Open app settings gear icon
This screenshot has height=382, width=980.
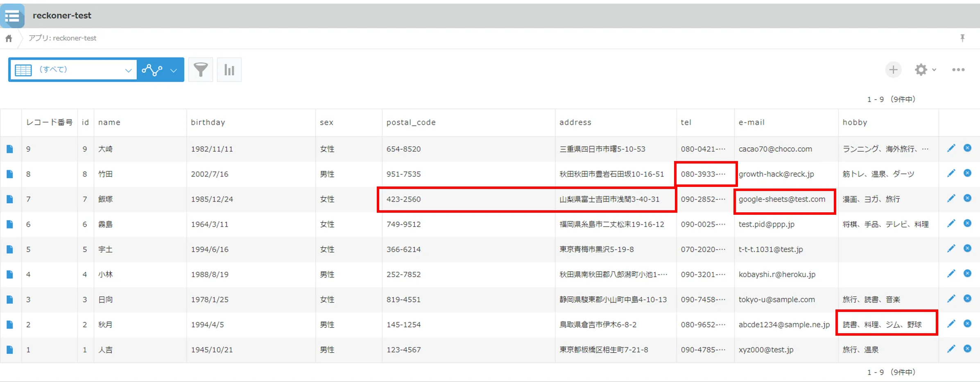click(921, 70)
